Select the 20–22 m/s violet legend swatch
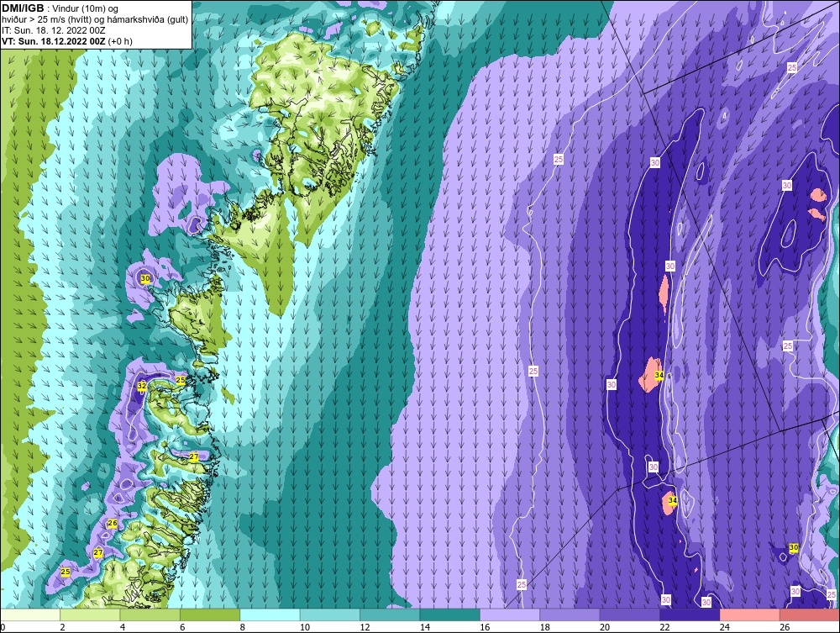This screenshot has width=840, height=633. click(x=630, y=615)
